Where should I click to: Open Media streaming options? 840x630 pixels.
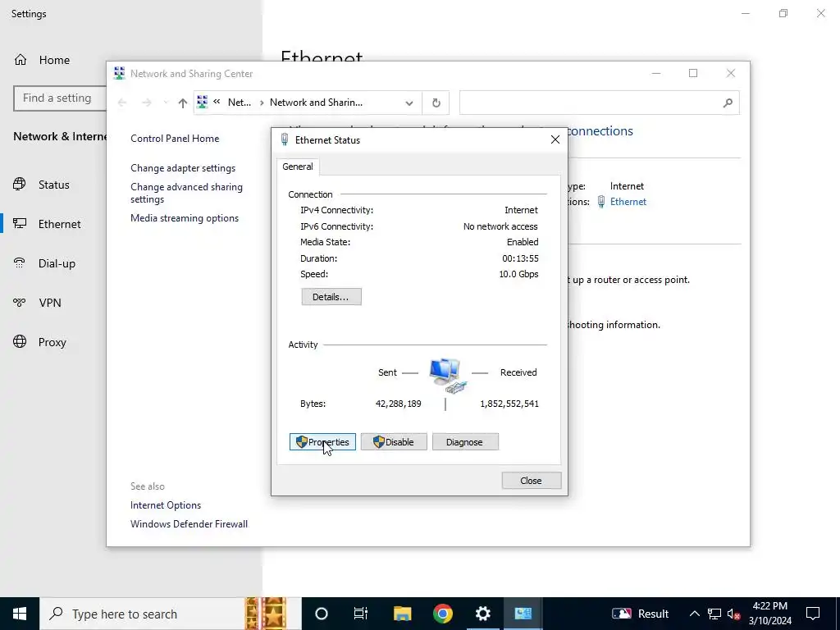pos(185,218)
